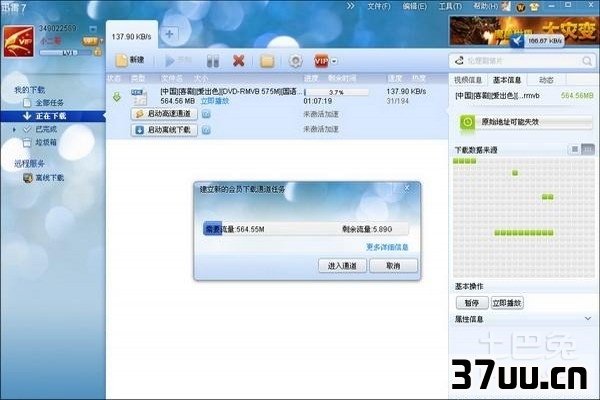The width and height of the screenshot is (600, 400).
Task: Delete the task with the red X icon
Action: pos(239,60)
